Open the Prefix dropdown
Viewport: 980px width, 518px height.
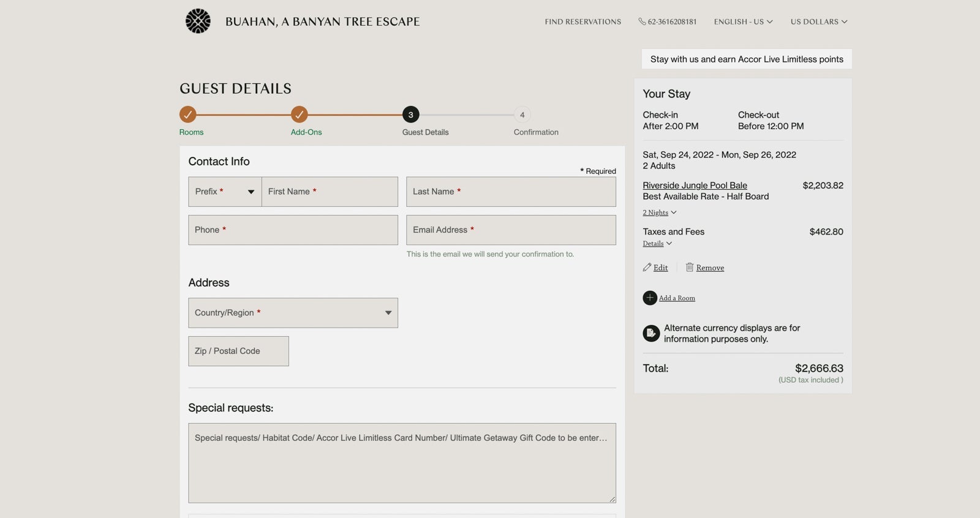coord(225,192)
